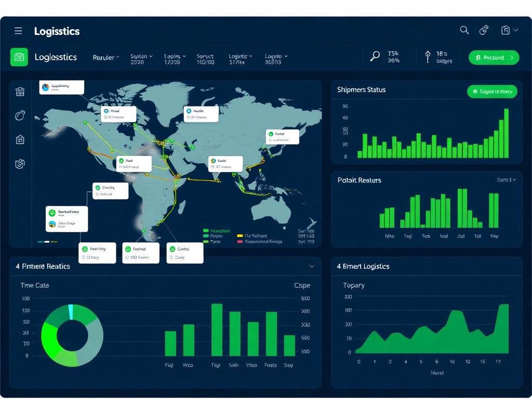The width and height of the screenshot is (532, 399).
Task: Click the 4 Bmert Logistics heading
Action: coord(363,267)
